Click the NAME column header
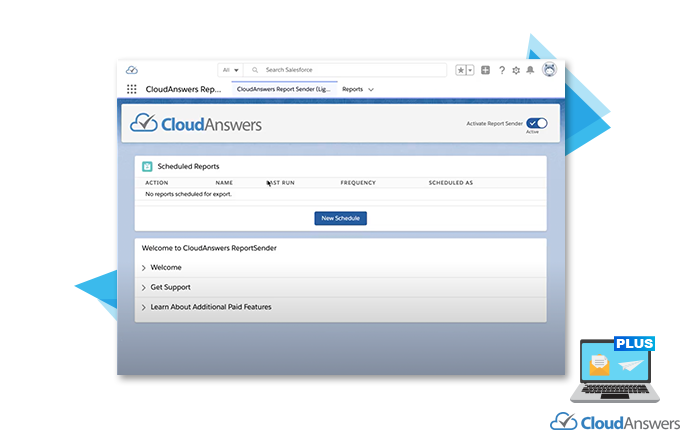685x436 pixels. click(224, 183)
